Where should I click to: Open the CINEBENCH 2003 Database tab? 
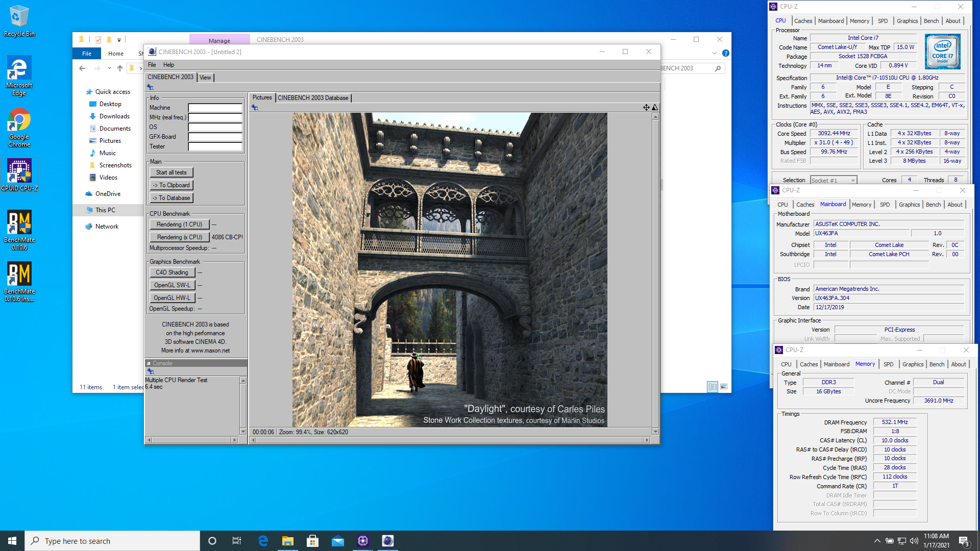[x=313, y=98]
